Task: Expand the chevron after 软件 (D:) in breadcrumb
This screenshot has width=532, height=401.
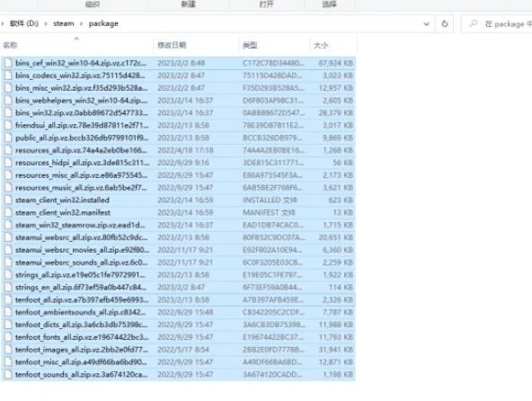Action: pyautogui.click(x=46, y=23)
